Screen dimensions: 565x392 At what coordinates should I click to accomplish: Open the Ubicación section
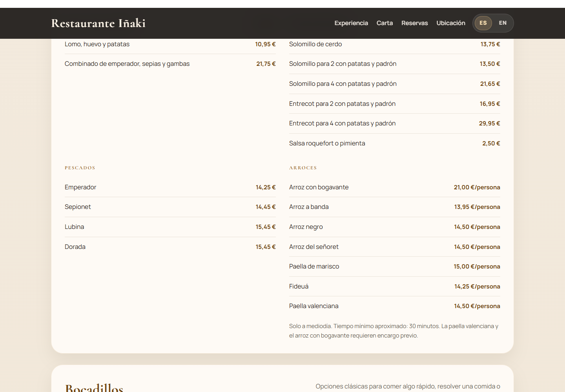pos(451,23)
